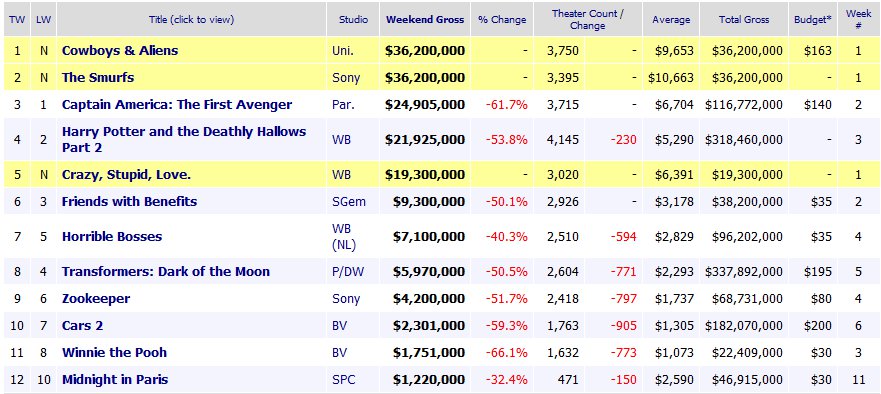Screen dimensions: 881x394
Task: Open Midnight in Paris title link
Action: point(115,379)
